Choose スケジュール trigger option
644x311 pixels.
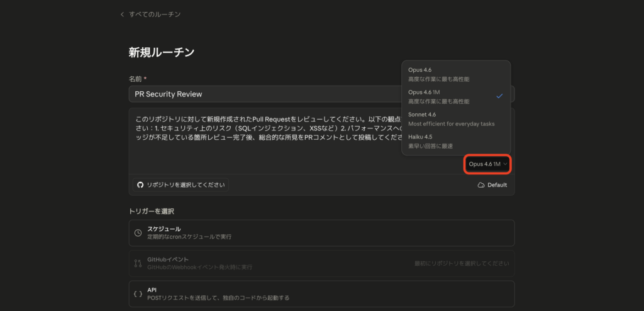point(321,233)
